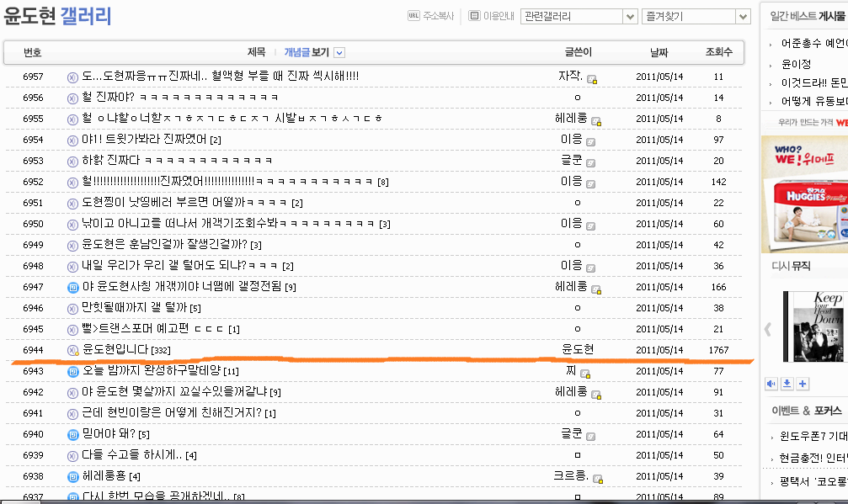Open the post titled 윤도현입니다
The width and height of the screenshot is (848, 504).
tap(115, 349)
